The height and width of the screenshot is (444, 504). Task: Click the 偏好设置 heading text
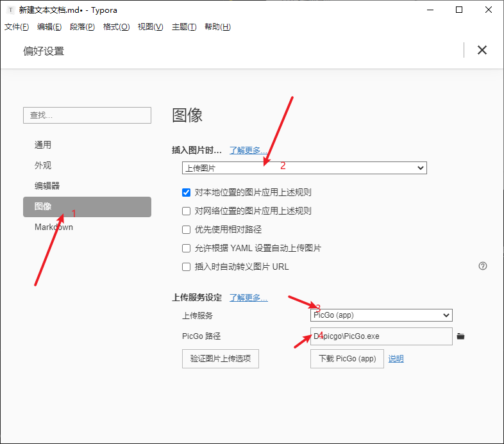[x=44, y=51]
